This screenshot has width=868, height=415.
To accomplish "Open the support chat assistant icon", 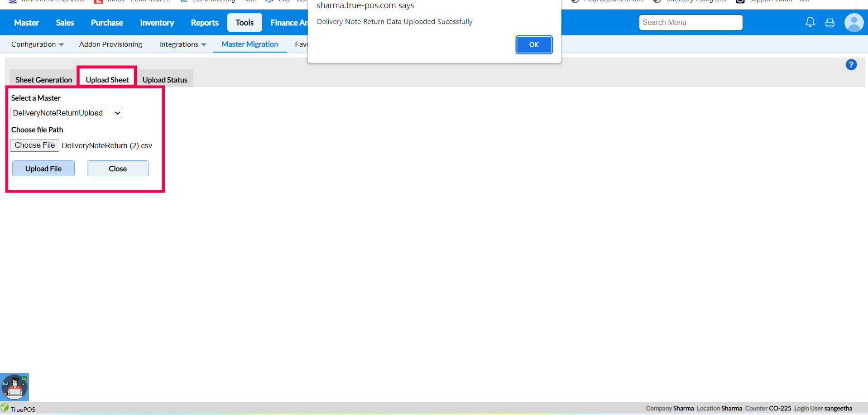I will 14,387.
